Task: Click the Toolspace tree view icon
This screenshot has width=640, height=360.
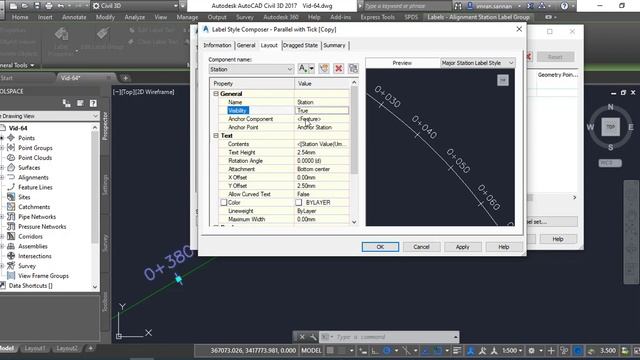Action: (x=66, y=103)
